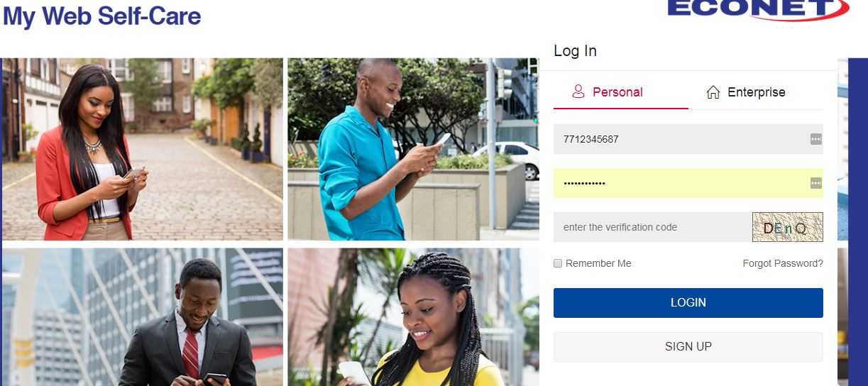Select photo of woman in yellow top
The image size is (868, 386).
click(413, 317)
